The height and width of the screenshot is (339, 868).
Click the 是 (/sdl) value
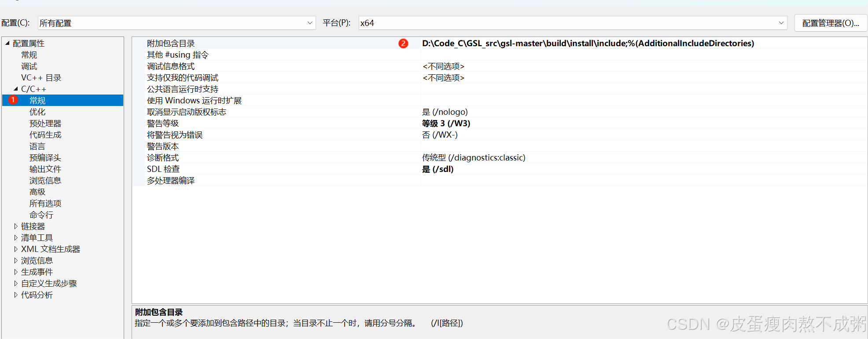click(438, 169)
